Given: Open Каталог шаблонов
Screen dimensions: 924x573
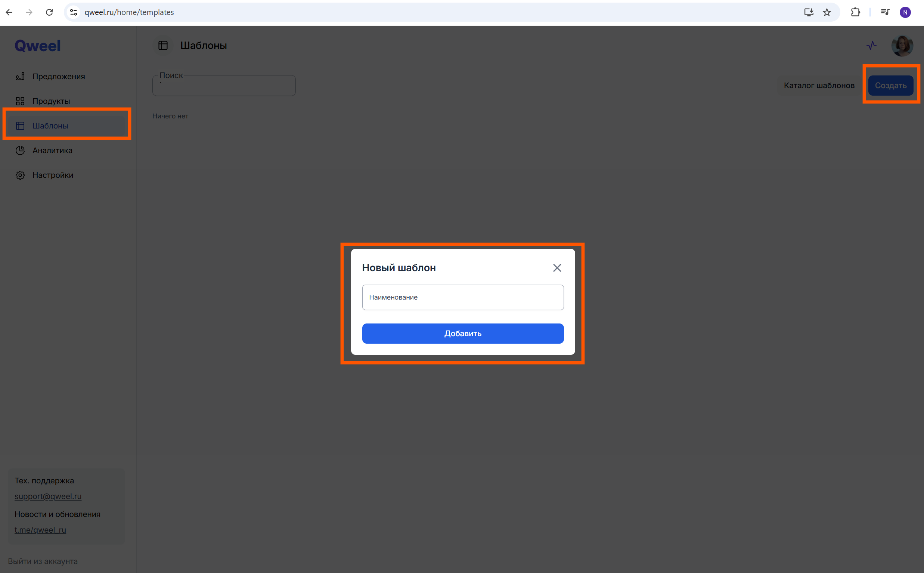Looking at the screenshot, I should click(x=819, y=86).
